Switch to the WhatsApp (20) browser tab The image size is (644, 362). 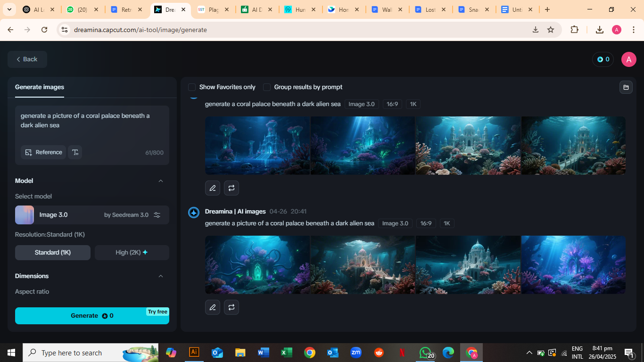(82, 9)
